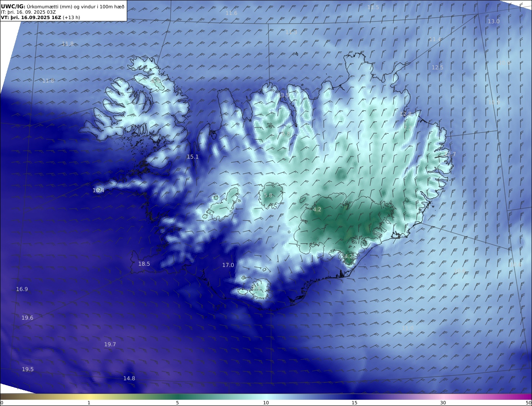
Task: Click the 12.5 value off northeast coast
Action: pos(437,67)
